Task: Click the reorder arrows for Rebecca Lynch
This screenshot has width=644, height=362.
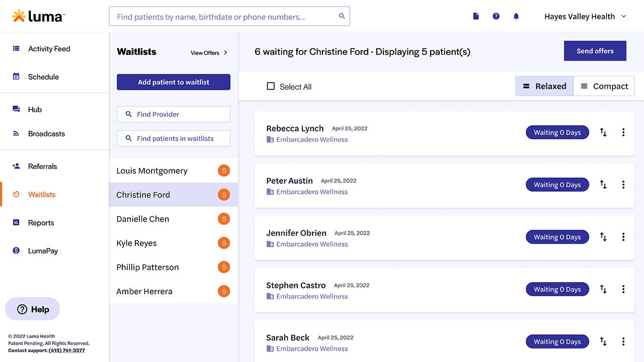Action: pos(603,133)
